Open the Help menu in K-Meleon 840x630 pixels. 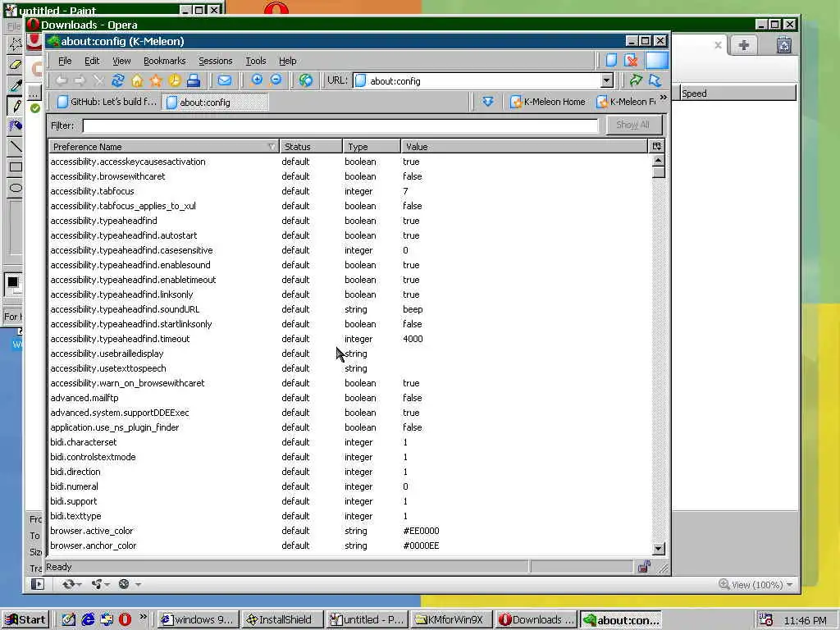[x=288, y=61]
